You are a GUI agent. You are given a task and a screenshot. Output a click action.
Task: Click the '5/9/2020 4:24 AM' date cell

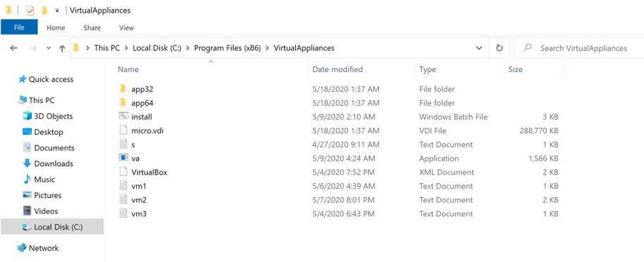[x=343, y=158]
